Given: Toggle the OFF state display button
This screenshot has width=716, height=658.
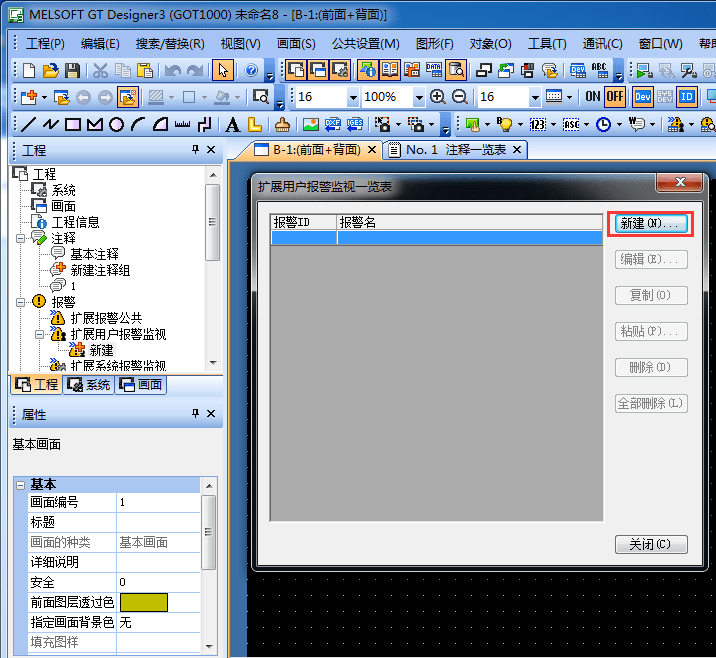Looking at the screenshot, I should click(x=614, y=97).
